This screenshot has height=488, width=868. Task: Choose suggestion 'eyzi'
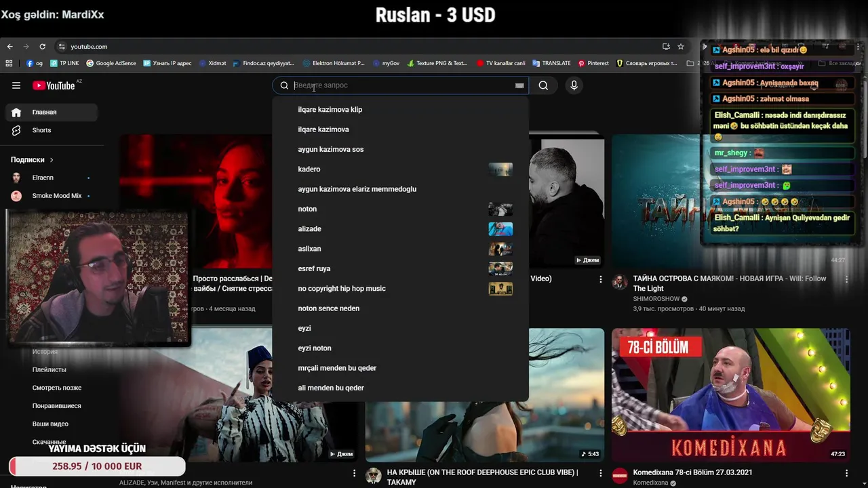[x=400, y=328]
